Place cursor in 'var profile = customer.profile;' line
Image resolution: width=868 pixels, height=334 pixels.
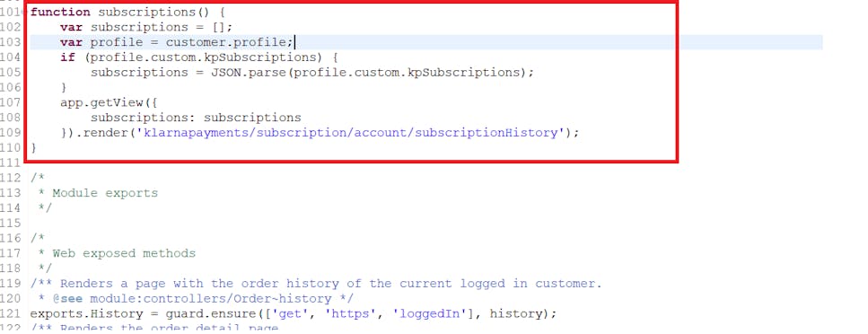[x=177, y=42]
